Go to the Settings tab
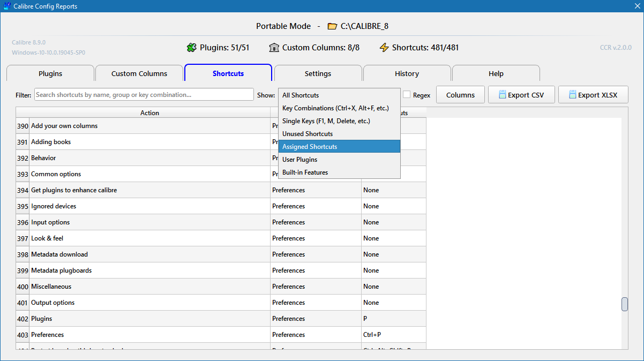This screenshot has width=644, height=361. (x=318, y=73)
